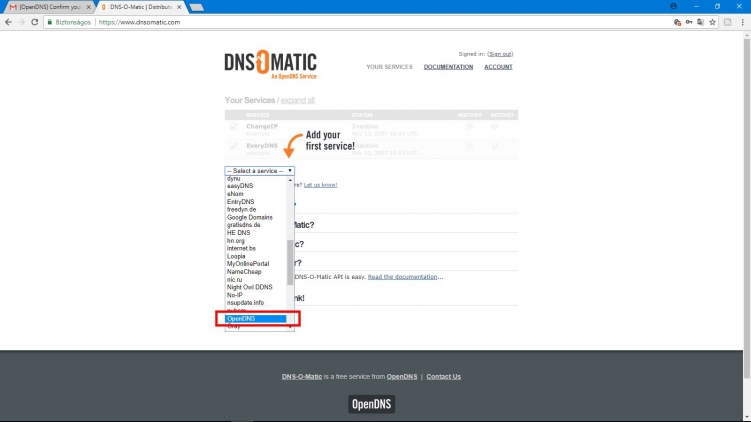Click the key password icon in address bar
The image size is (751, 422).
pos(689,22)
